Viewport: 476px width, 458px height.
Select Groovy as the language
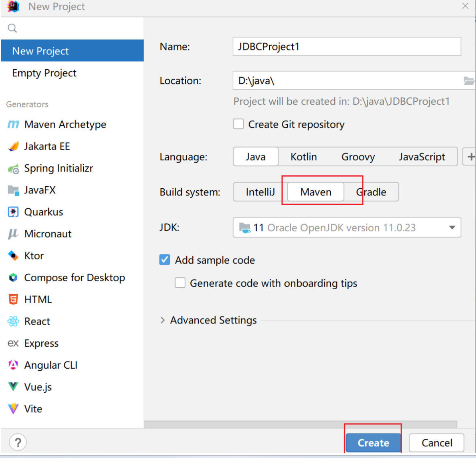point(358,157)
